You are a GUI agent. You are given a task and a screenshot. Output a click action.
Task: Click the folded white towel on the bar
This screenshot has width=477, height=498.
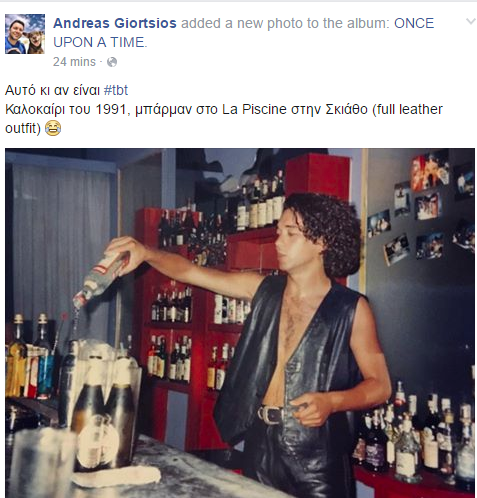[117, 476]
